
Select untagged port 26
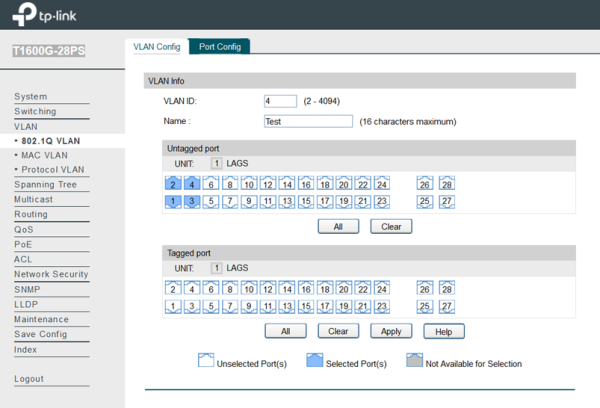[425, 184]
